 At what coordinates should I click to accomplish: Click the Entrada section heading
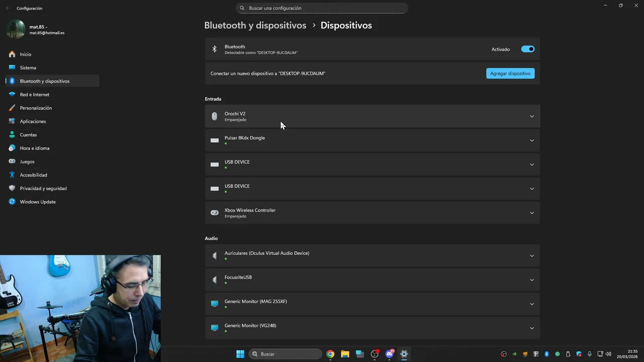click(213, 99)
